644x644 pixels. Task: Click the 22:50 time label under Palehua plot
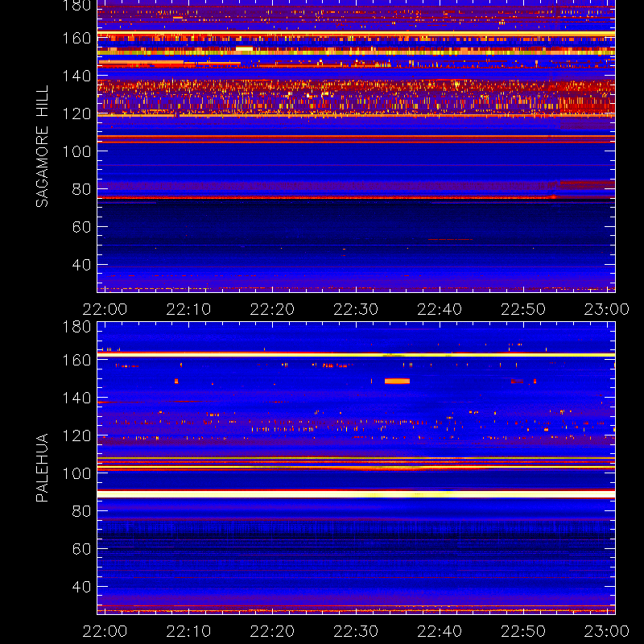pos(523,631)
